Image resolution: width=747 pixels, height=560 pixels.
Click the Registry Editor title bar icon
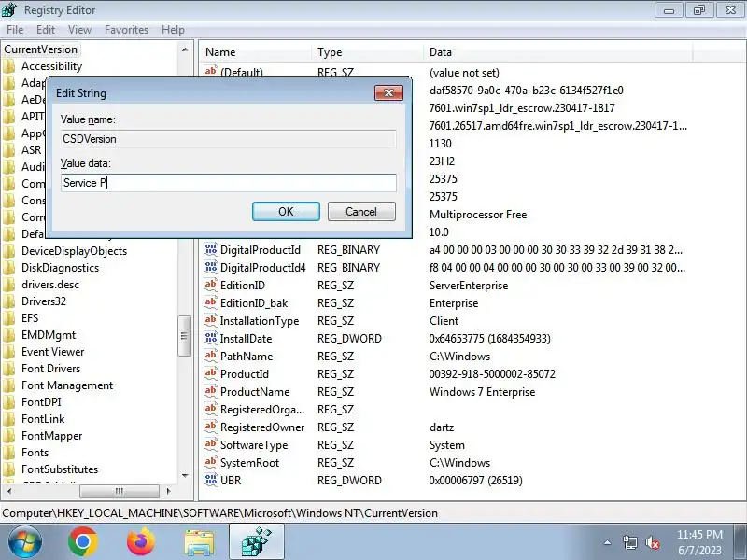[x=9, y=9]
